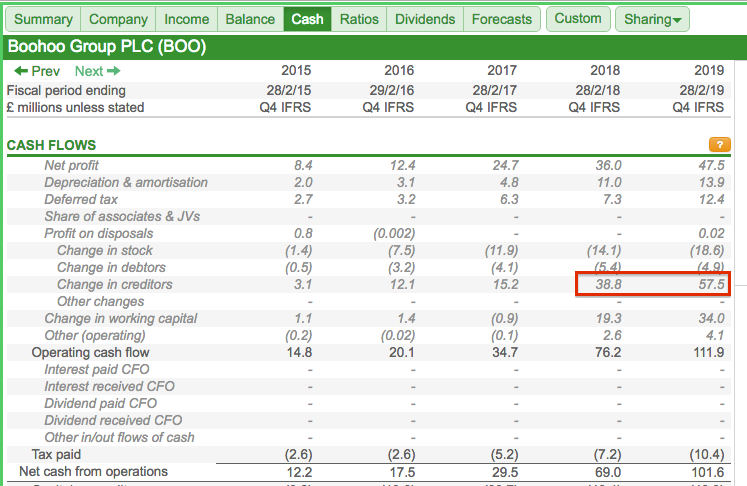
Task: Click Net cash from operations label
Action: [x=93, y=472]
